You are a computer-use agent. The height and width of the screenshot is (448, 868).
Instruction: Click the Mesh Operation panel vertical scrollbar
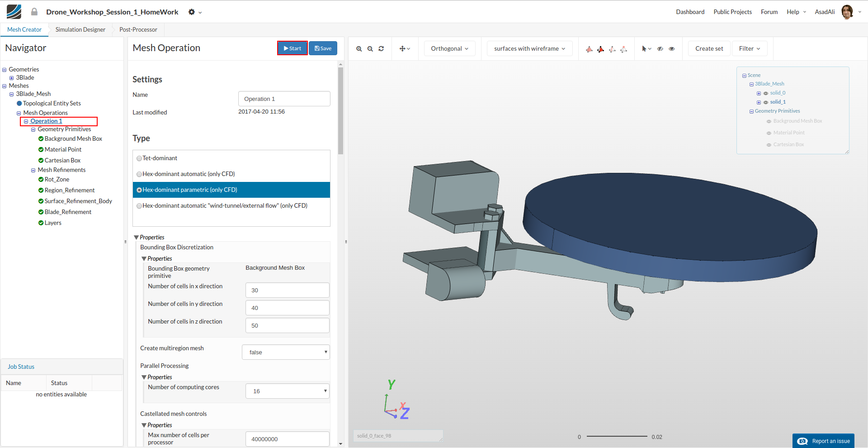click(x=340, y=111)
